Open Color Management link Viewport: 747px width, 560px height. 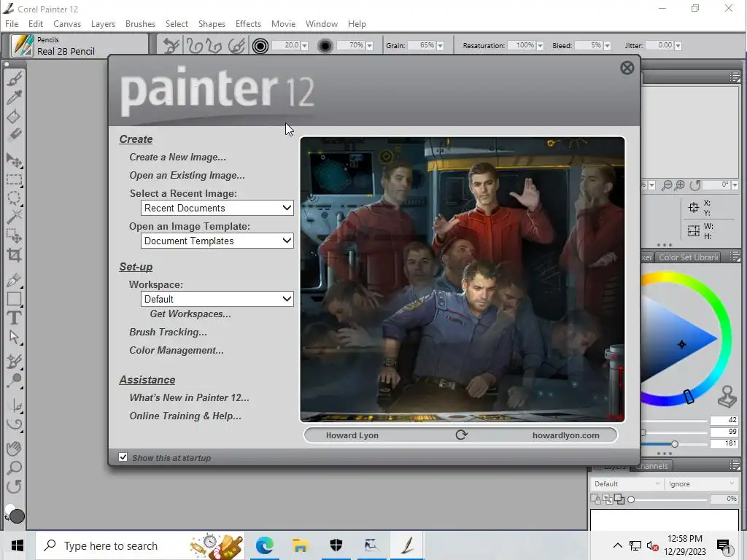point(177,350)
